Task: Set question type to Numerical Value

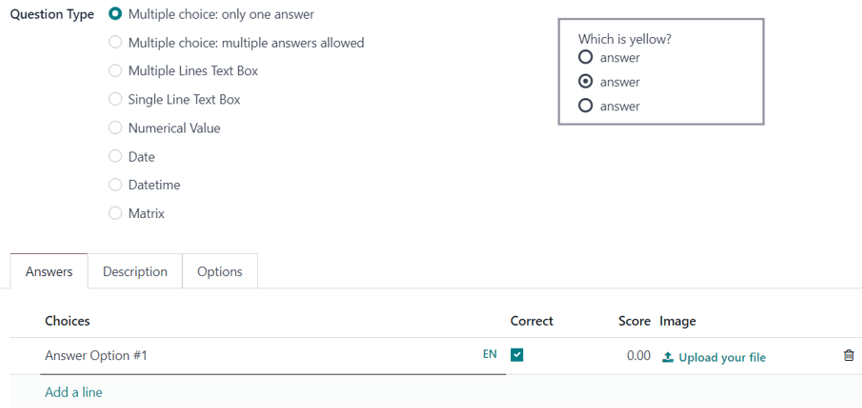Action: click(116, 128)
